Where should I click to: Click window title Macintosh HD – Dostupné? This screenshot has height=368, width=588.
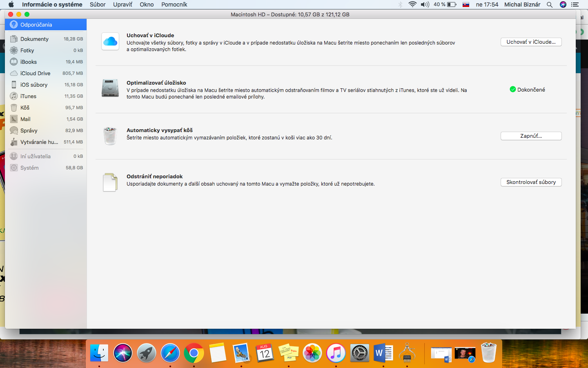tap(290, 14)
